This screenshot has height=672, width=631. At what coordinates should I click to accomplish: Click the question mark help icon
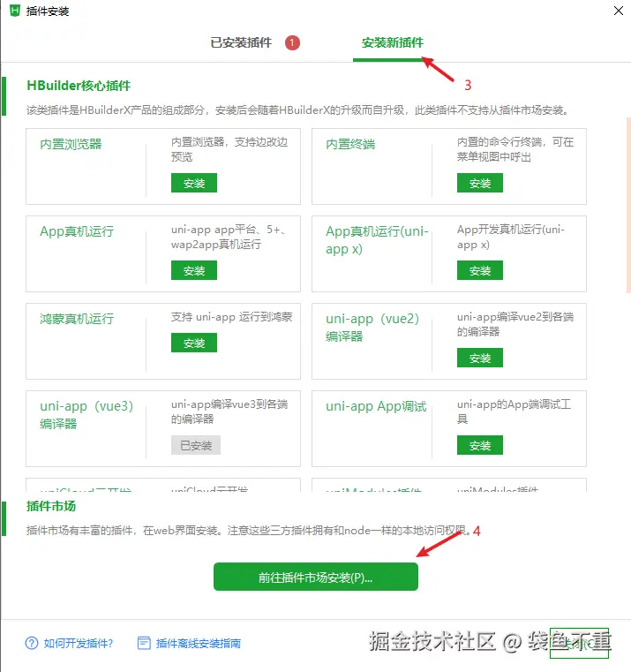32,643
